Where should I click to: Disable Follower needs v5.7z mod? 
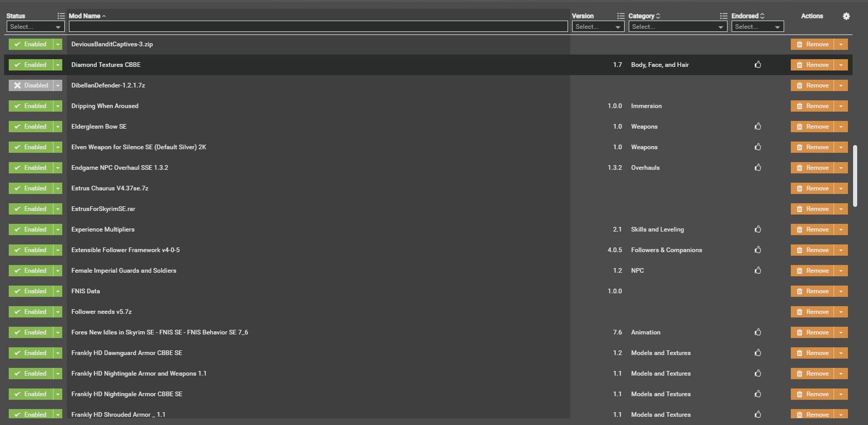tap(31, 312)
